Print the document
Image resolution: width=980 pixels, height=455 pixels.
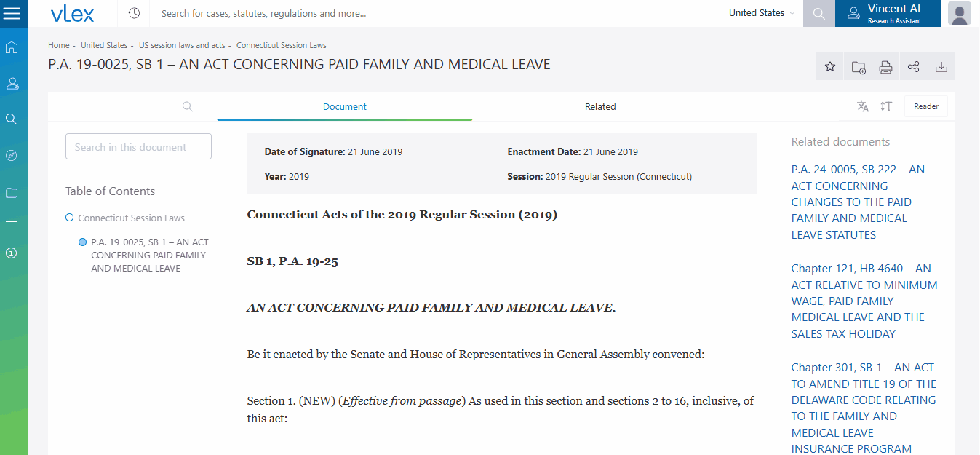885,67
